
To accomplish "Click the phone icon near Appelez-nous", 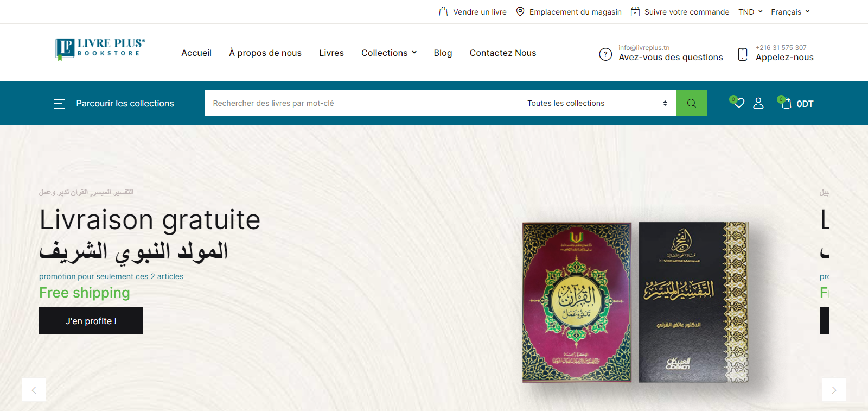I will tap(743, 54).
